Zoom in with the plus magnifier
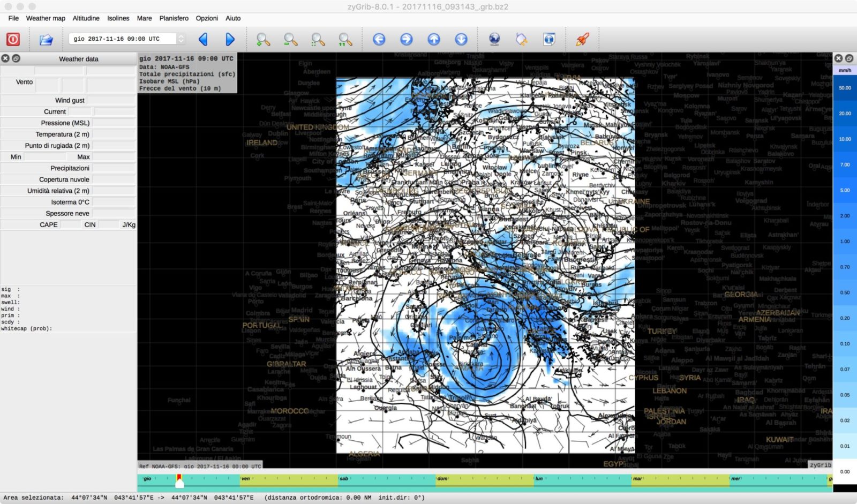Viewport: 857px width, 504px height. click(x=263, y=39)
